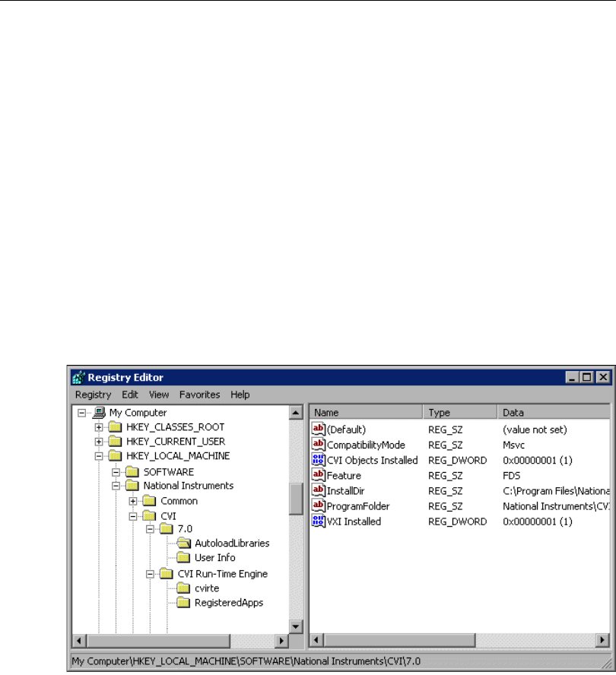Open the Registry menu
This screenshot has width=616, height=675.
pos(93,395)
